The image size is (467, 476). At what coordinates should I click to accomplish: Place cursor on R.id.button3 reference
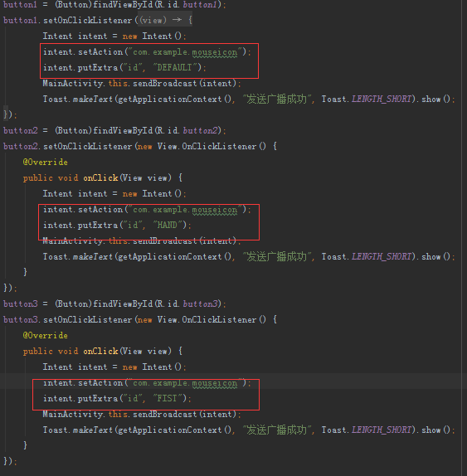click(x=188, y=304)
